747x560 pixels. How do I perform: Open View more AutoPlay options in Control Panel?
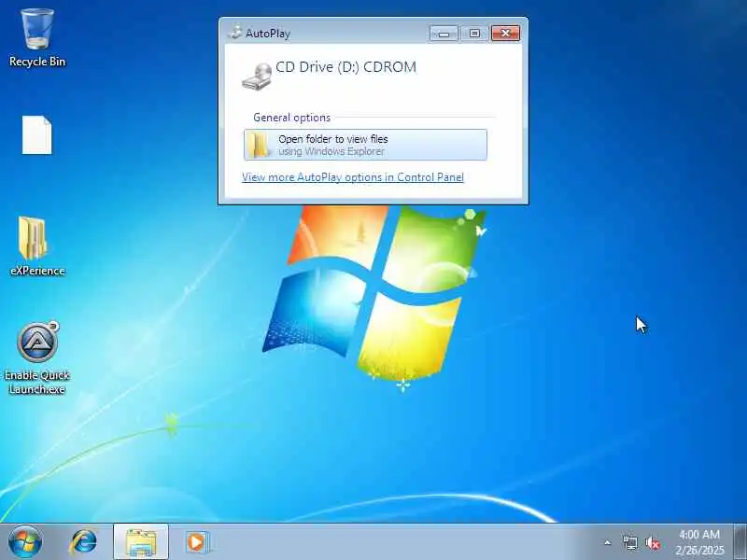coord(353,177)
